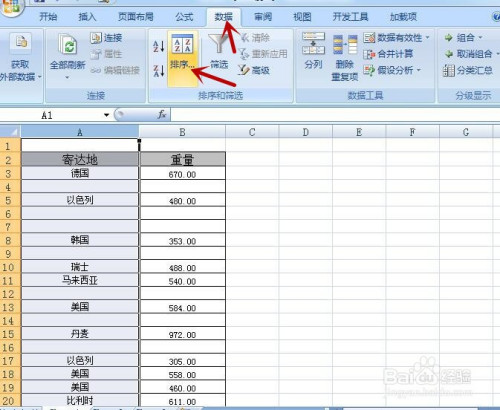
Task: Open Data Validation (数据有效性)
Action: (x=393, y=38)
